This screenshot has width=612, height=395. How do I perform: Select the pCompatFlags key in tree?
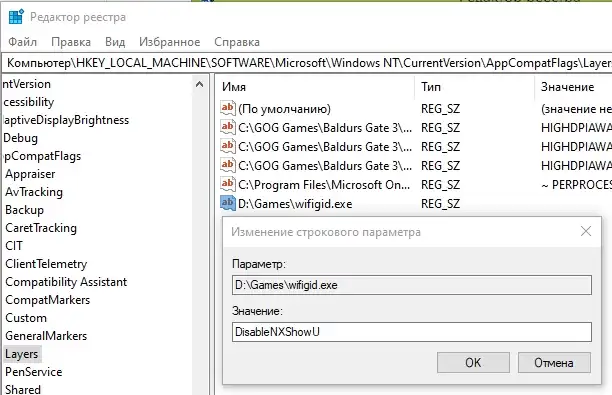(x=42, y=156)
